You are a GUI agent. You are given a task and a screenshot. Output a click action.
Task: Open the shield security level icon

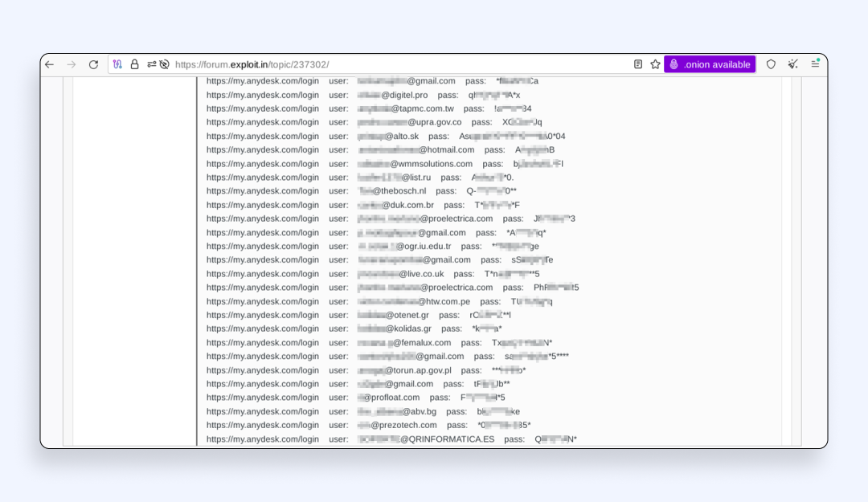click(771, 64)
